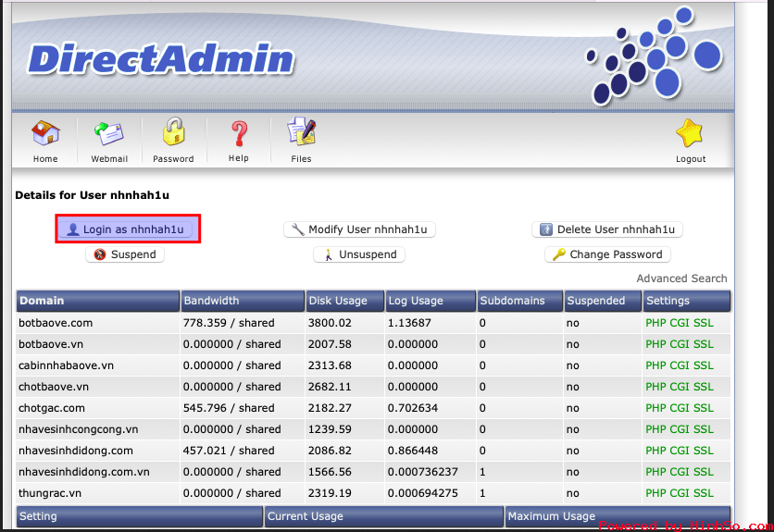
Task: Click disk usage value 2682.11
Action: (330, 387)
